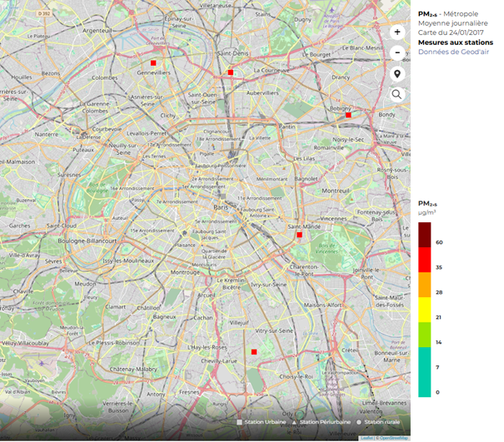Viewport: 504px width, 442px height.
Task: Click the yellow legend swatch 21-28
Action: coord(424,310)
